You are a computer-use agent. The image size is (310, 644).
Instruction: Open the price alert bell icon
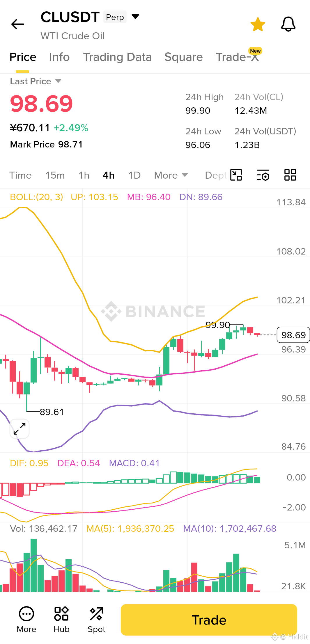288,24
